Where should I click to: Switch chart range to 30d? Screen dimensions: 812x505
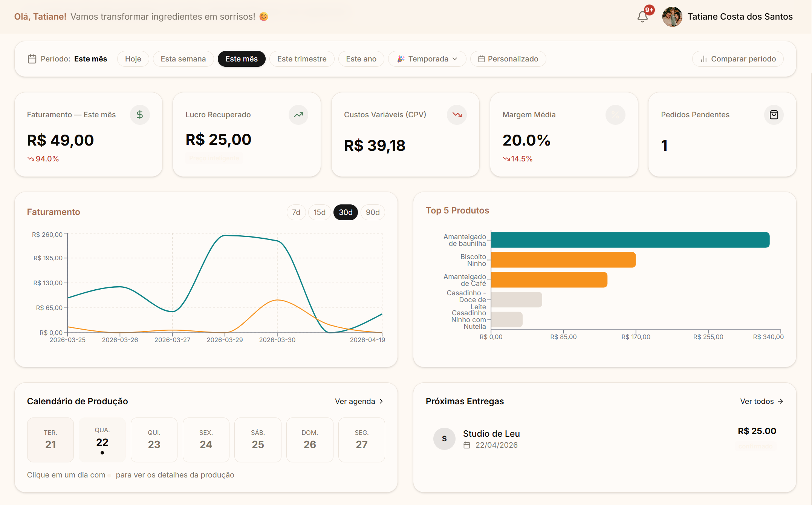(346, 212)
